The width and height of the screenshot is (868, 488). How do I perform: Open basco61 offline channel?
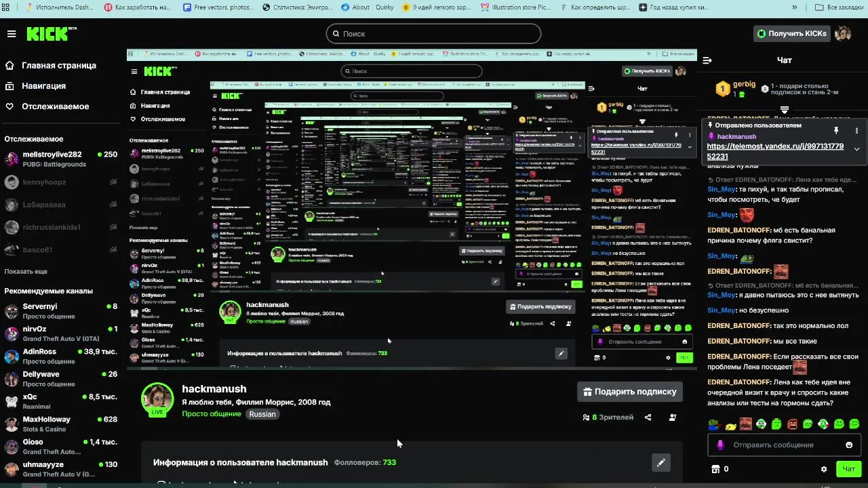click(x=61, y=249)
